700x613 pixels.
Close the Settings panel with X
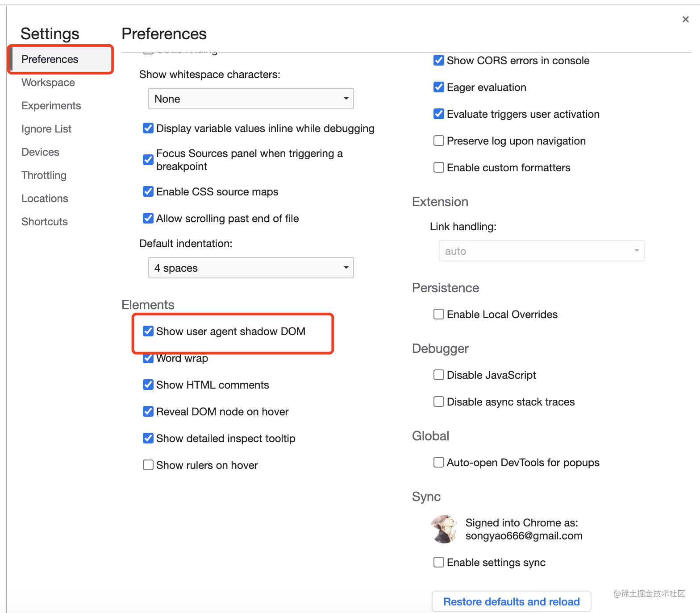(x=685, y=19)
